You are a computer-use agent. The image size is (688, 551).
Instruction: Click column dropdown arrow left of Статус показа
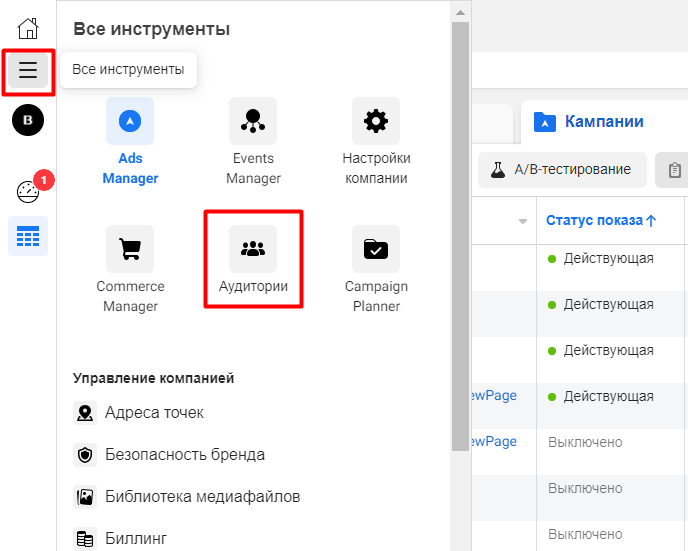click(x=522, y=221)
